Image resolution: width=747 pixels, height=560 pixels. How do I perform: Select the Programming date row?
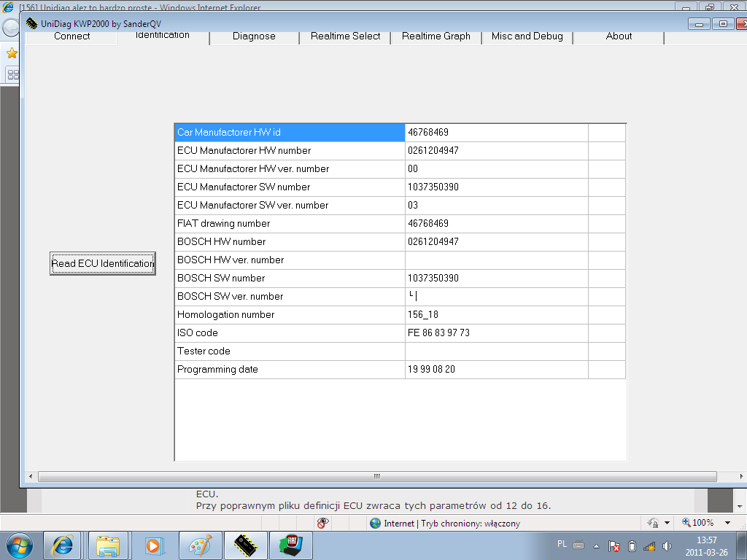400,370
